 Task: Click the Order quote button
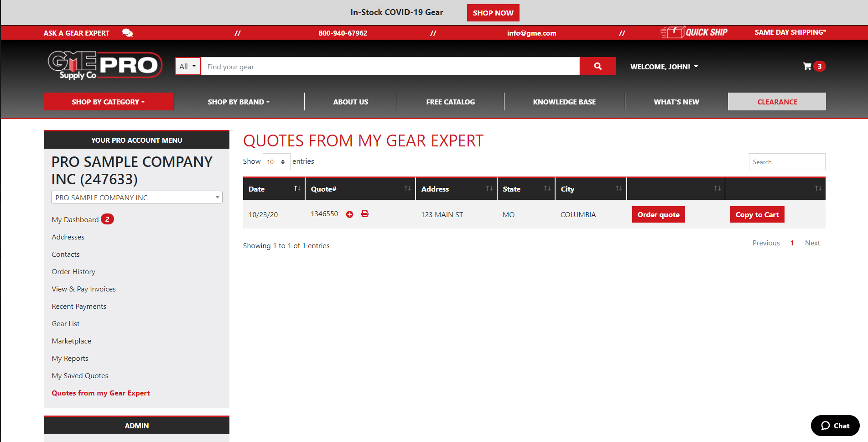click(x=658, y=214)
